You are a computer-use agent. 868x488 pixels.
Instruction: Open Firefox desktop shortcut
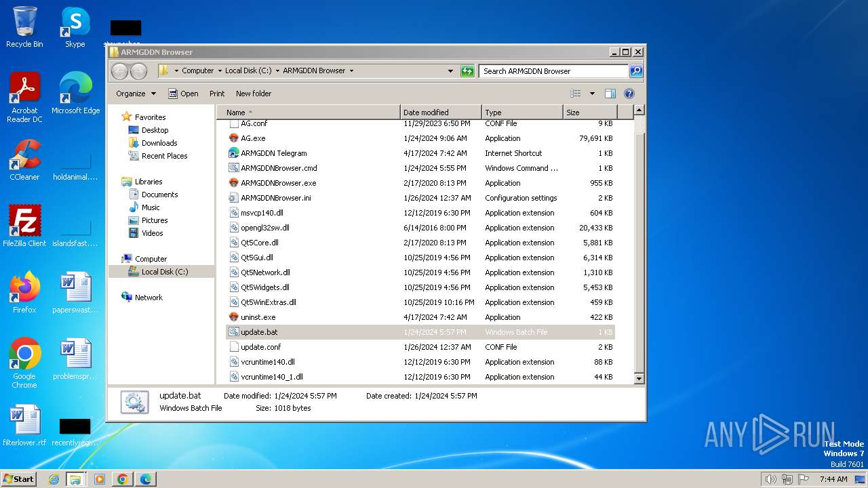click(x=24, y=293)
